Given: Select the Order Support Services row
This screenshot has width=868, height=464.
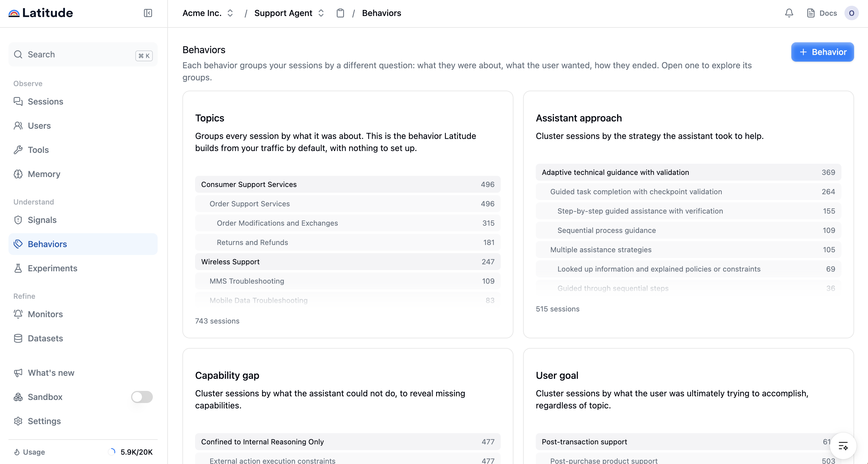Looking at the screenshot, I should pyautogui.click(x=348, y=204).
